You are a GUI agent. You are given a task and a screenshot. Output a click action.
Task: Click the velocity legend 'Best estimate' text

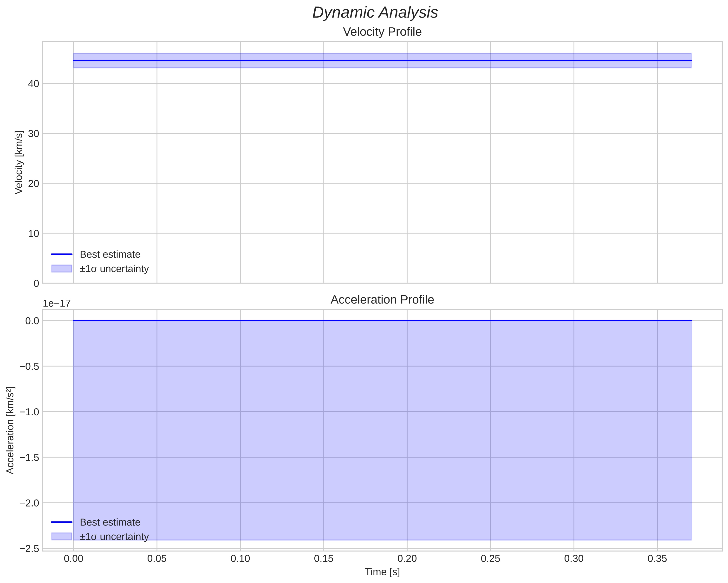point(110,254)
